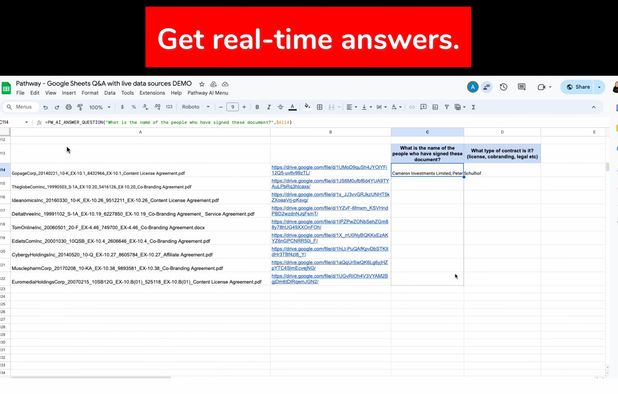Screen dimensions: 618x394
Task: Check cloud save status icon
Action: point(225,84)
